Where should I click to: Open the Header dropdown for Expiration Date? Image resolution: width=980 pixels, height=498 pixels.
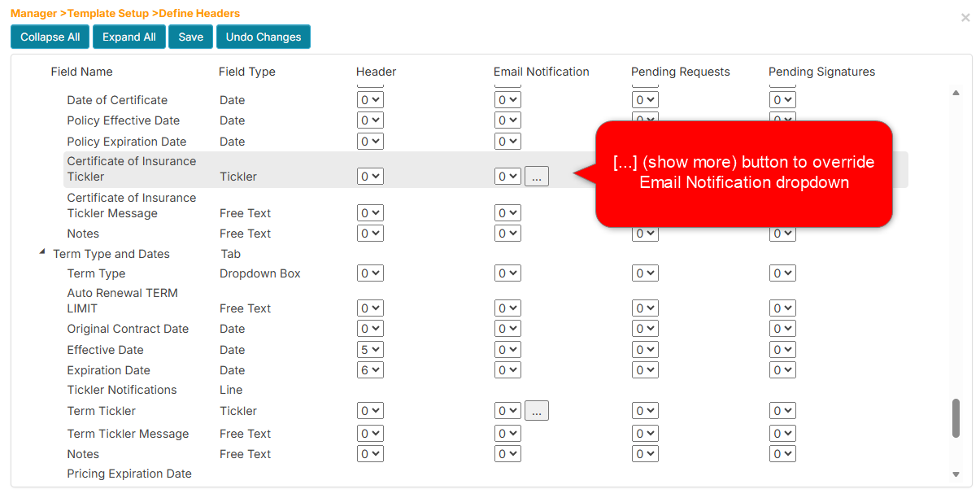click(369, 369)
